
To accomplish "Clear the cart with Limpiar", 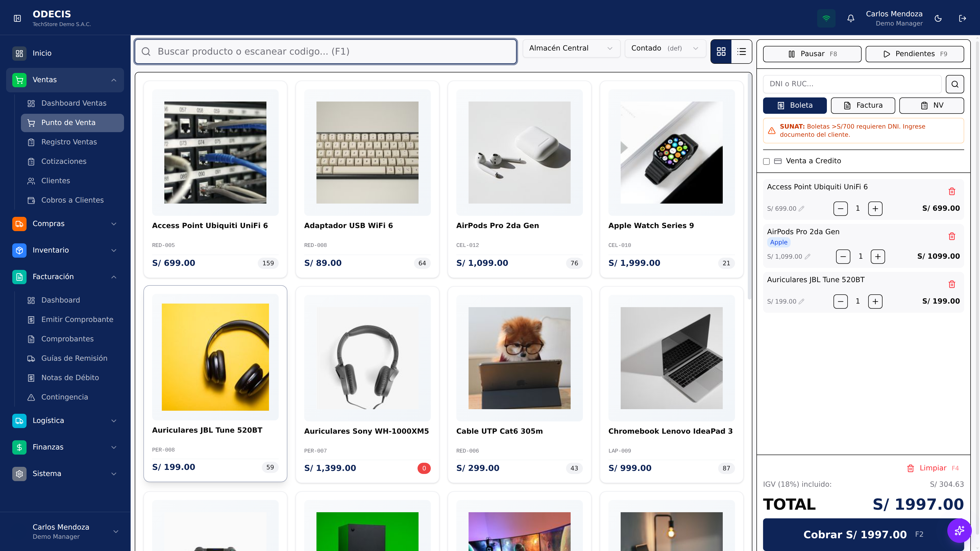I will [x=933, y=468].
